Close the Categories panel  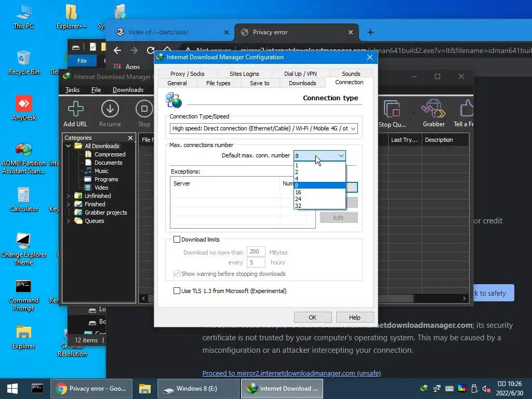click(x=130, y=138)
